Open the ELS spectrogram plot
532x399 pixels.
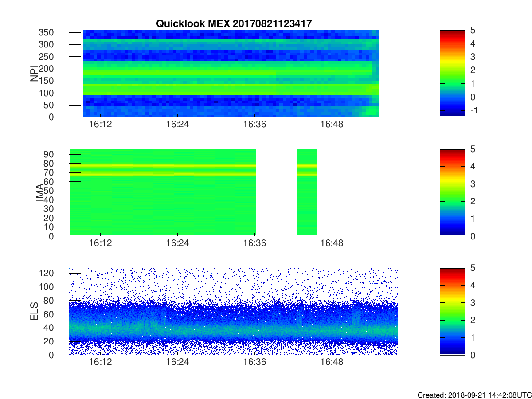point(234,311)
